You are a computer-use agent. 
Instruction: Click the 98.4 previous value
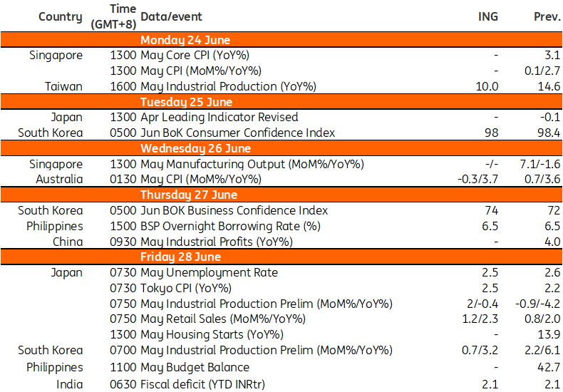click(549, 133)
